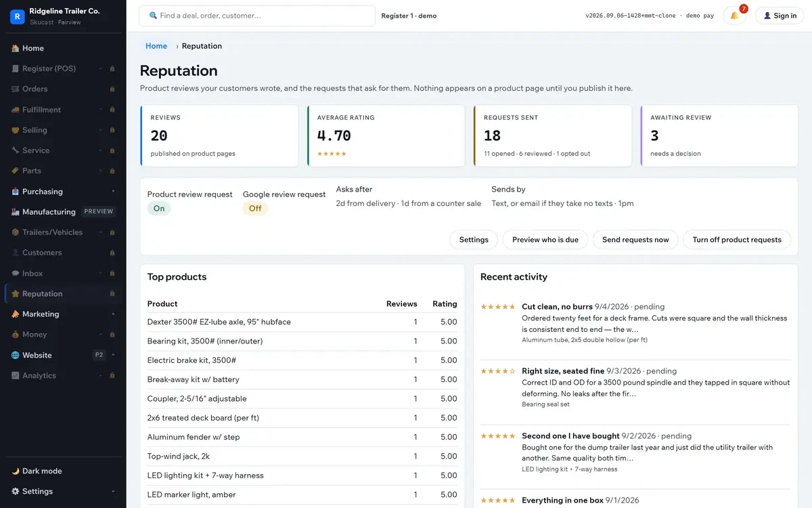The width and height of the screenshot is (812, 508).
Task: Focus the Find a deal, order, customer search
Action: tap(257, 16)
